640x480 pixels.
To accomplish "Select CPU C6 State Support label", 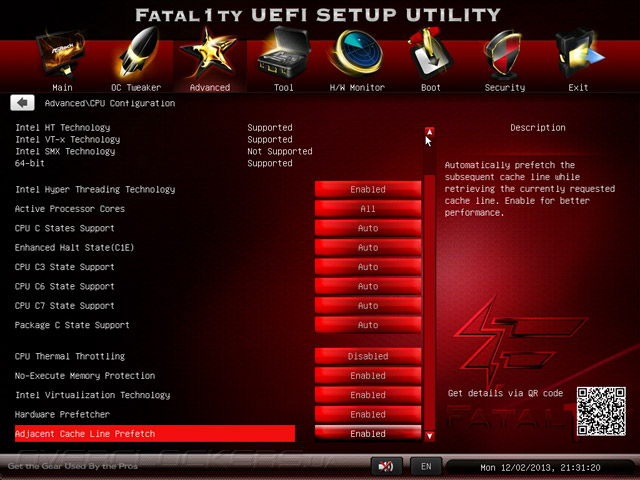I will point(64,286).
